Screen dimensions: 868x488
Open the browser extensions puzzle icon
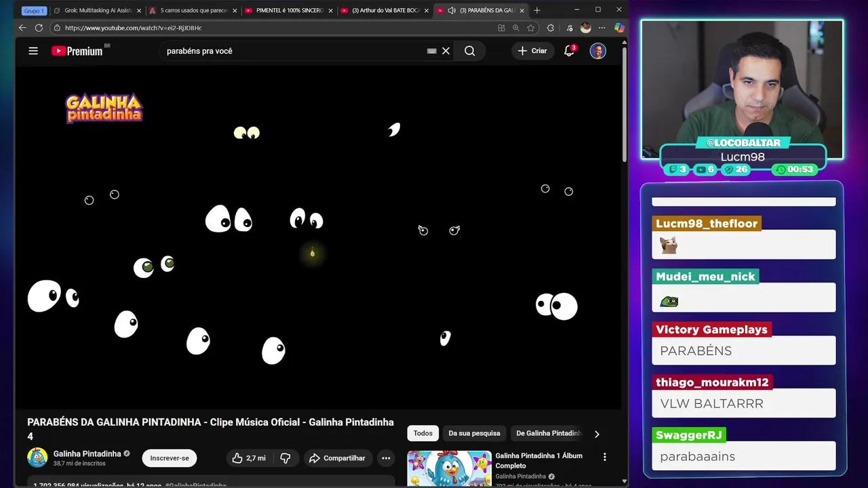(x=551, y=28)
